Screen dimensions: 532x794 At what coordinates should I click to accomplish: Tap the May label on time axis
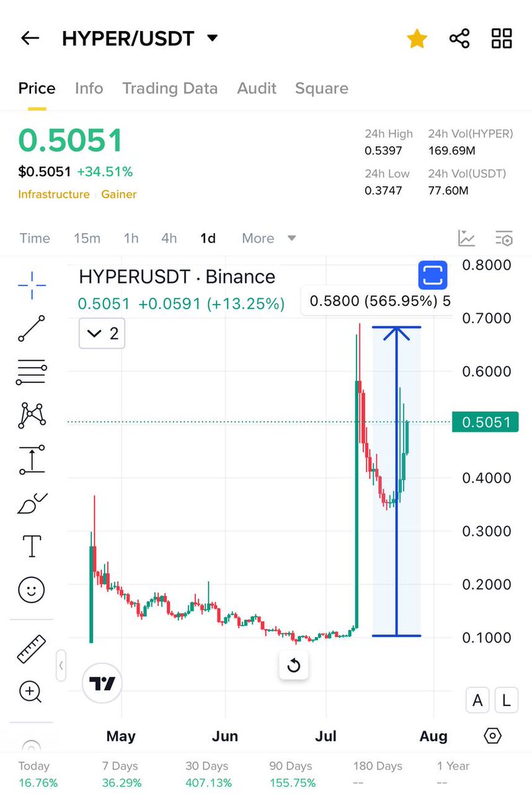[121, 736]
